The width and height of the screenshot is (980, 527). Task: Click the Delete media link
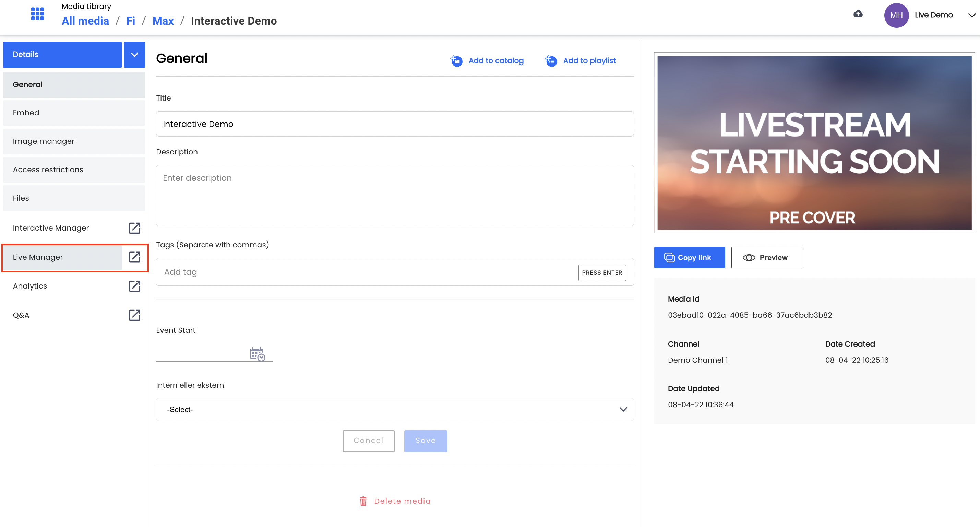click(x=402, y=501)
